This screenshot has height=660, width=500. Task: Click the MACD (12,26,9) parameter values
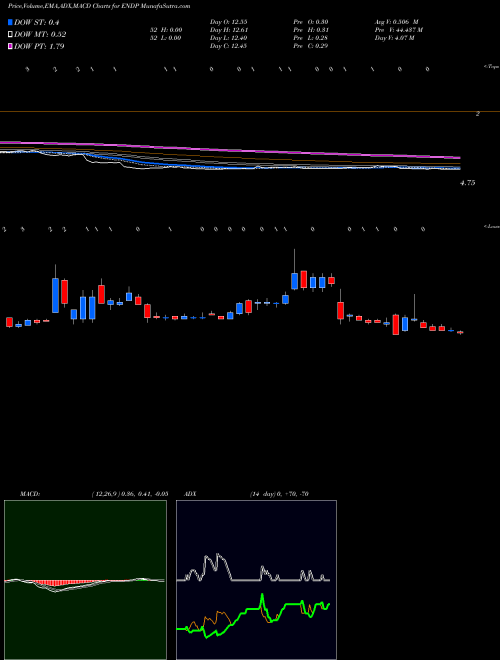tap(129, 494)
